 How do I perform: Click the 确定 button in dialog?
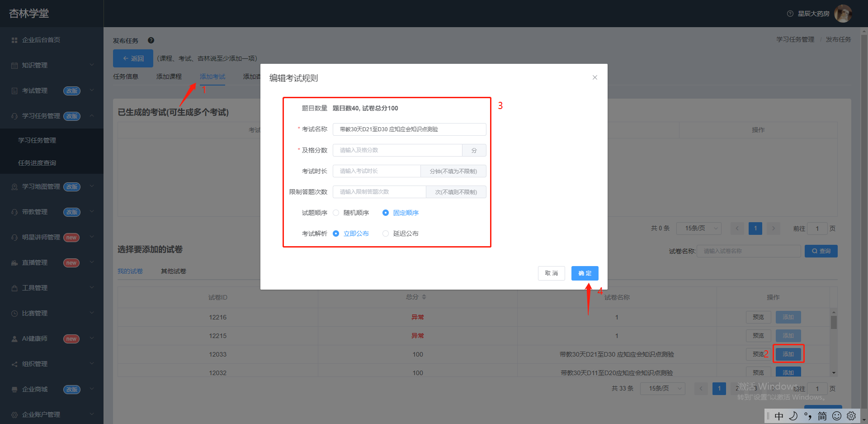[x=585, y=273]
